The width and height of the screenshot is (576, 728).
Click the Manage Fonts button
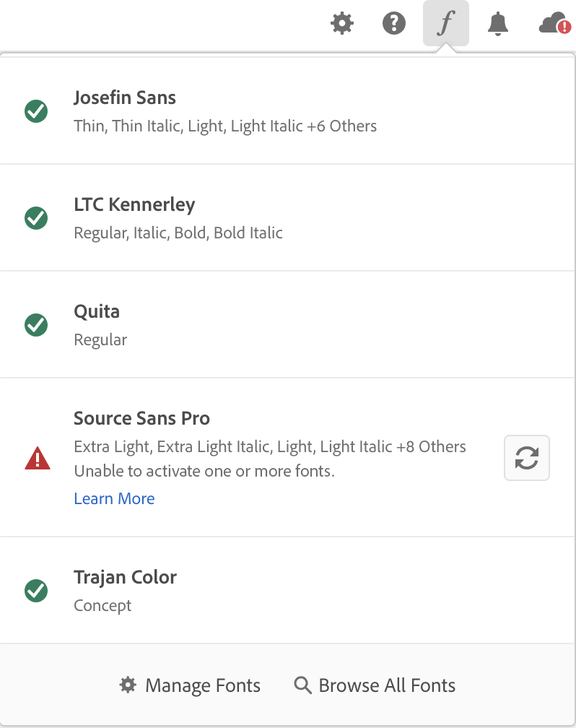(x=190, y=685)
